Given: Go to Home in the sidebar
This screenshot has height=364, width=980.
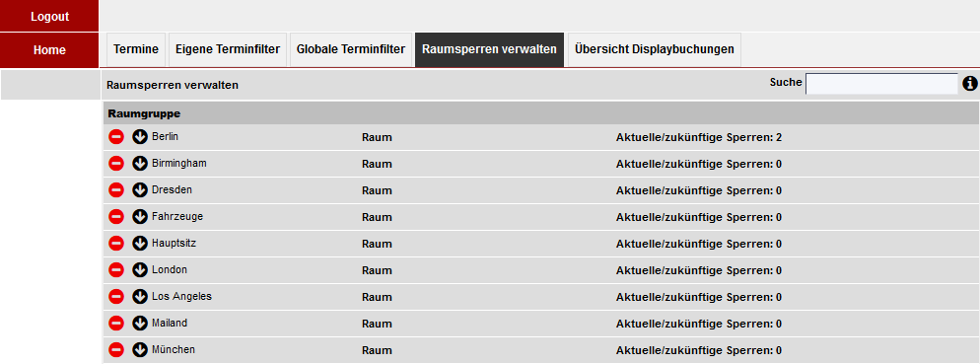Looking at the screenshot, I should [49, 50].
